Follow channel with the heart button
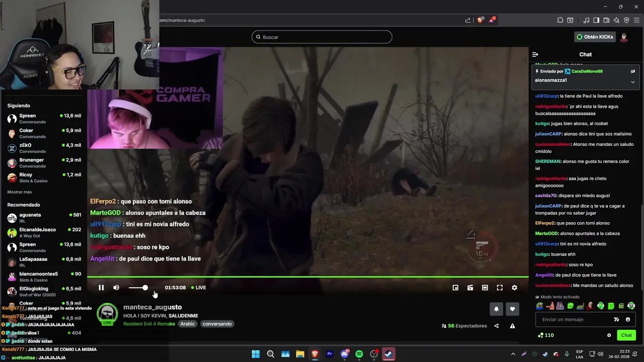The width and height of the screenshot is (644, 362). point(512,309)
